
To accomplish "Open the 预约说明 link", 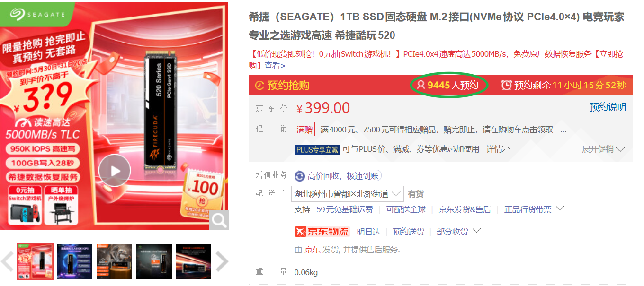I will [608, 107].
